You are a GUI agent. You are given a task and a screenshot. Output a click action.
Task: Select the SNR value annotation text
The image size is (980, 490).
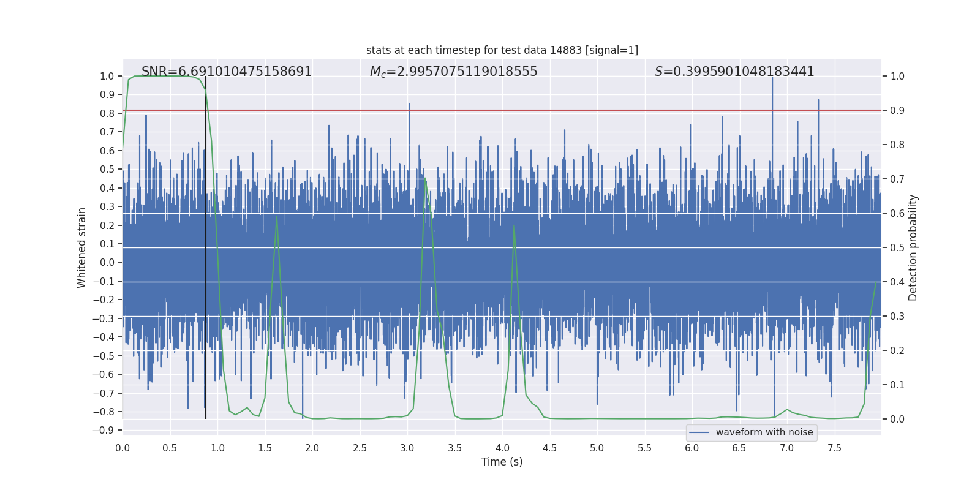point(227,72)
